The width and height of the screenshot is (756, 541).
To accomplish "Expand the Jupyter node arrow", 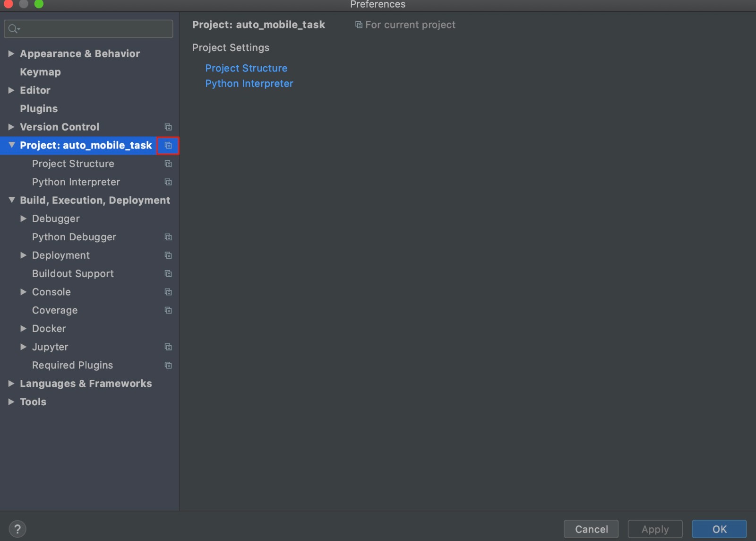I will pos(23,347).
